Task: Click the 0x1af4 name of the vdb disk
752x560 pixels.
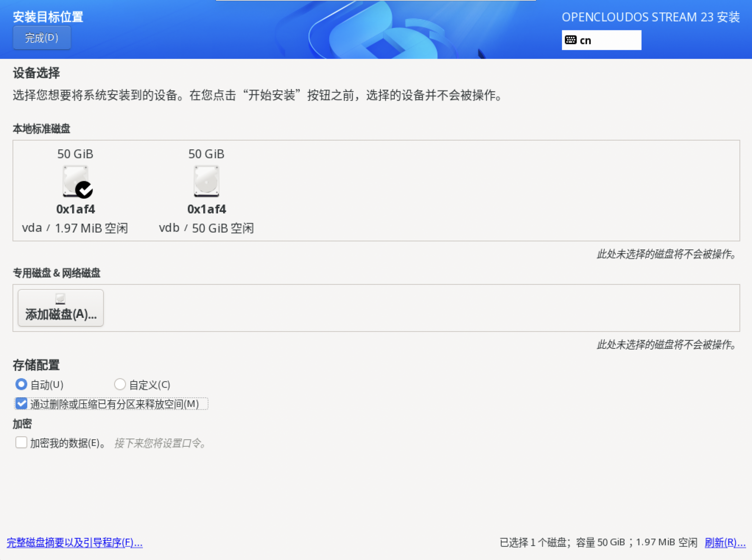Action: (x=207, y=209)
